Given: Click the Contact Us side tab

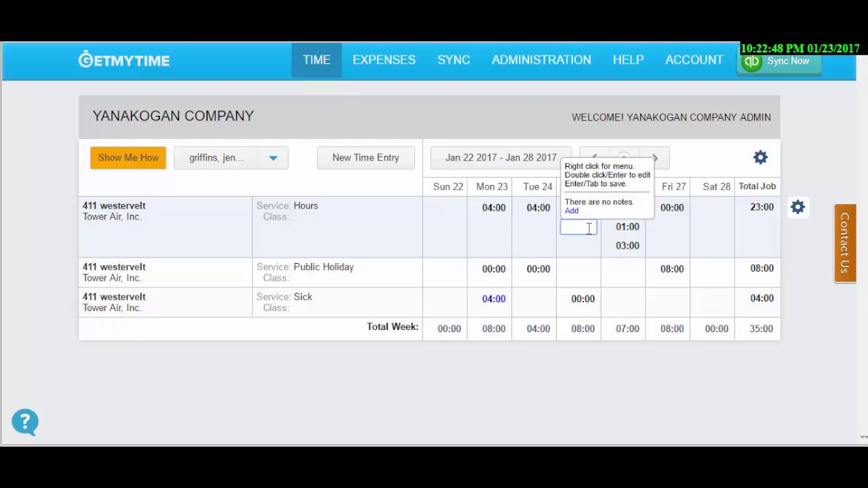Looking at the screenshot, I should point(844,242).
